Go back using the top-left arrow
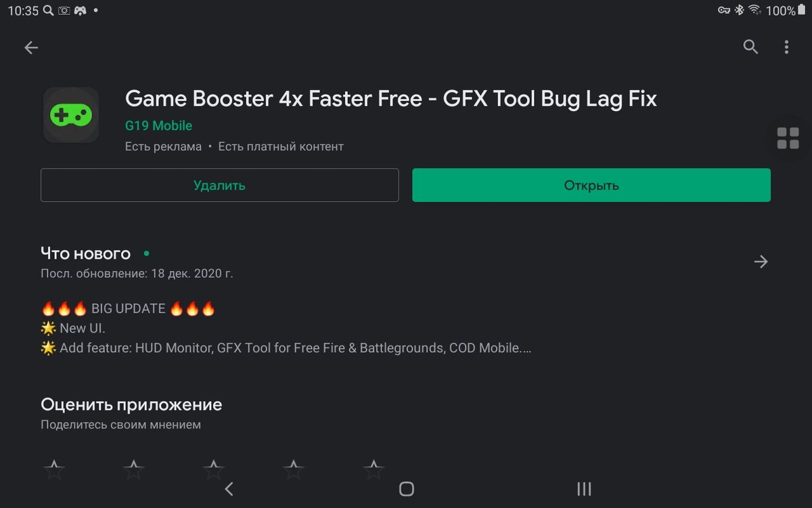Screen dimensions: 812x508 pos(31,47)
